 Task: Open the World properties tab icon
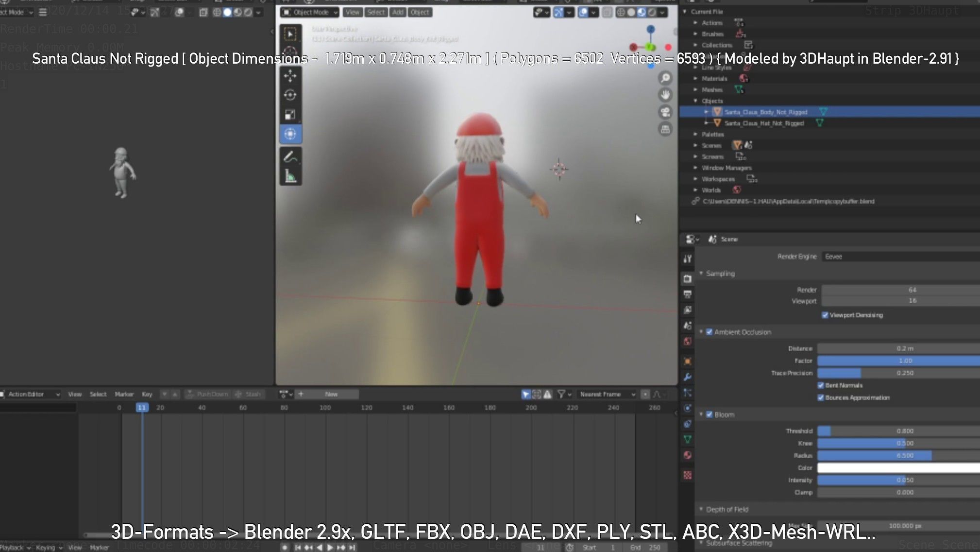point(687,342)
